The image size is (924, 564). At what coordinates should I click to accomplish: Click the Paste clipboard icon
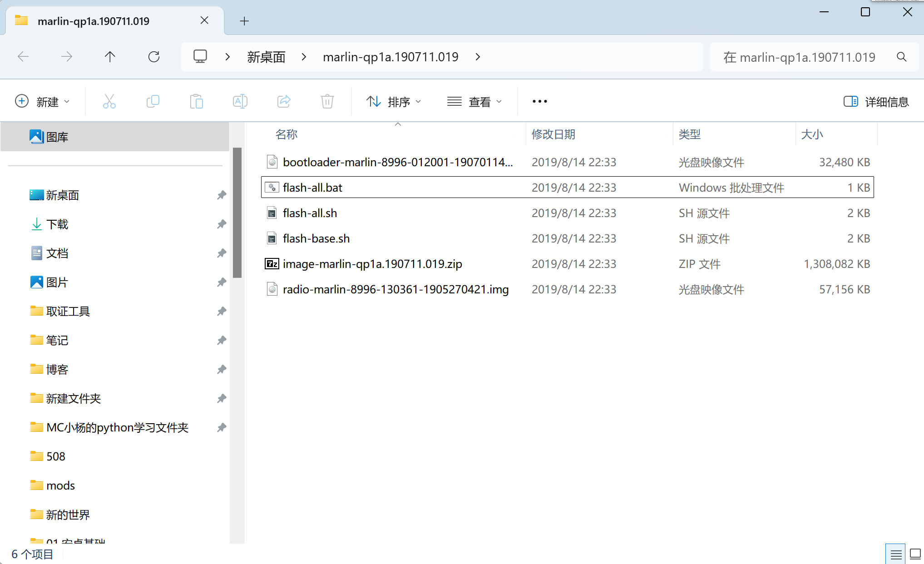pos(196,101)
